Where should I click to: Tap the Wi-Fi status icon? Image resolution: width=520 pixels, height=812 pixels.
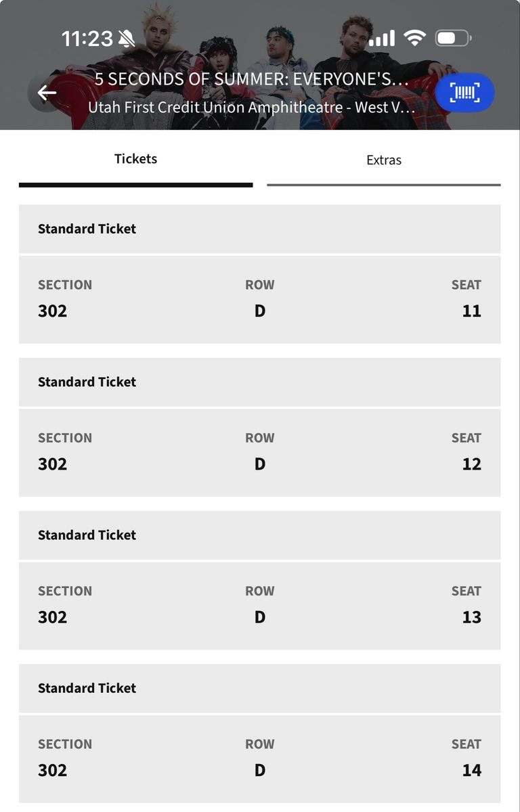(414, 38)
